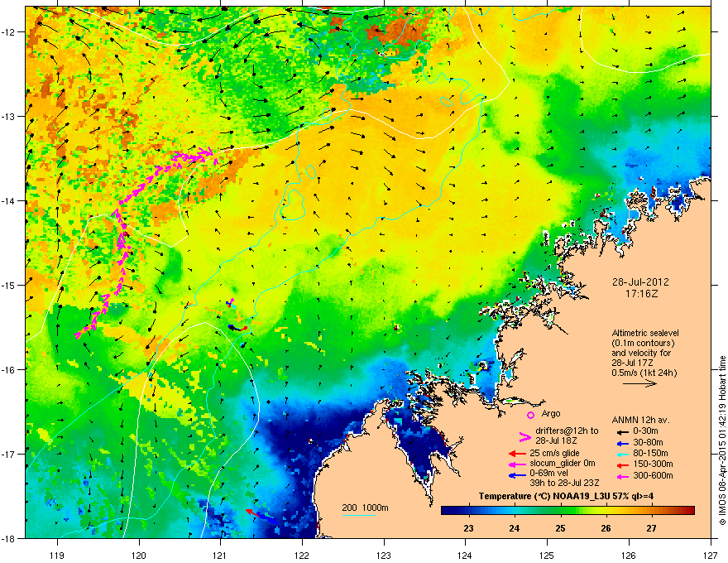The width and height of the screenshot is (728, 563).
Task: Click the 0.5m/s velocity scale arrow
Action: click(639, 383)
